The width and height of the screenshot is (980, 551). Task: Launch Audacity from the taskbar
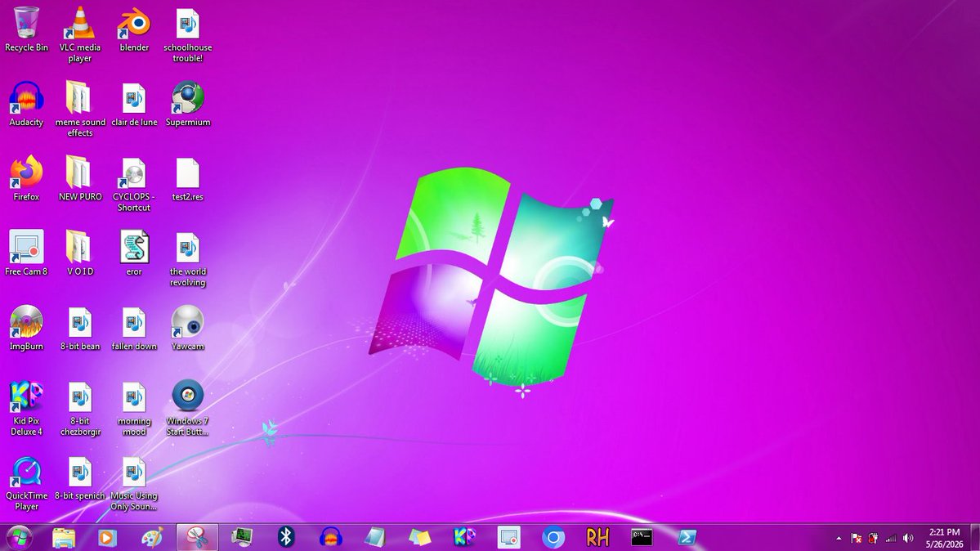331,537
